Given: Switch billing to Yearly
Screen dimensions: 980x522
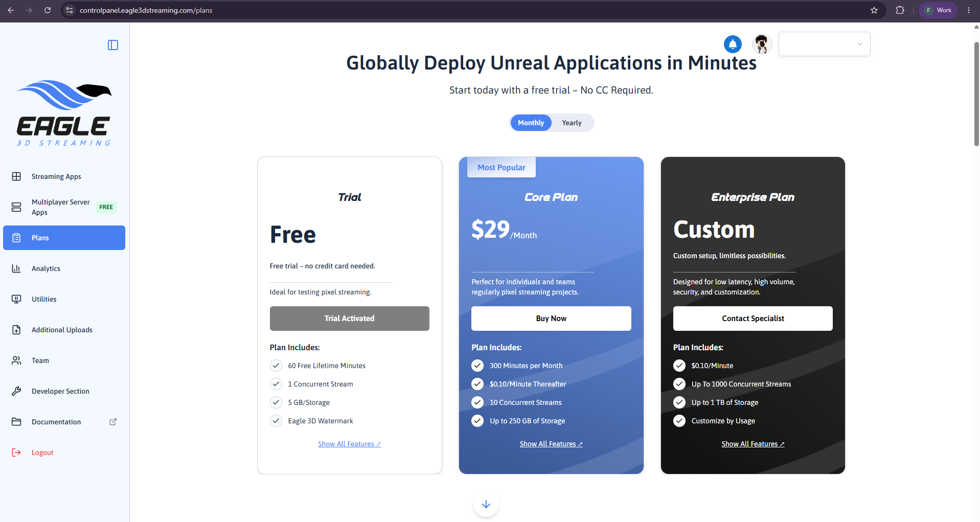Looking at the screenshot, I should pyautogui.click(x=572, y=123).
